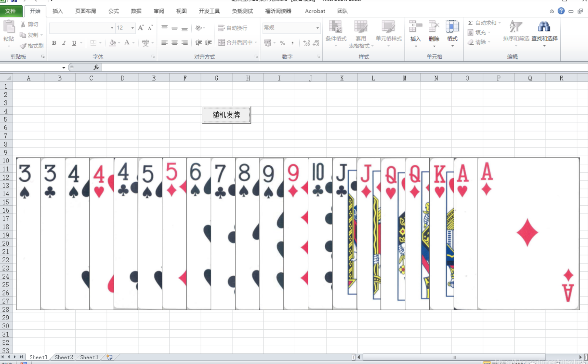Screen dimensions: 588x364
Task: Click the Ace of Diamonds card
Action: click(528, 234)
